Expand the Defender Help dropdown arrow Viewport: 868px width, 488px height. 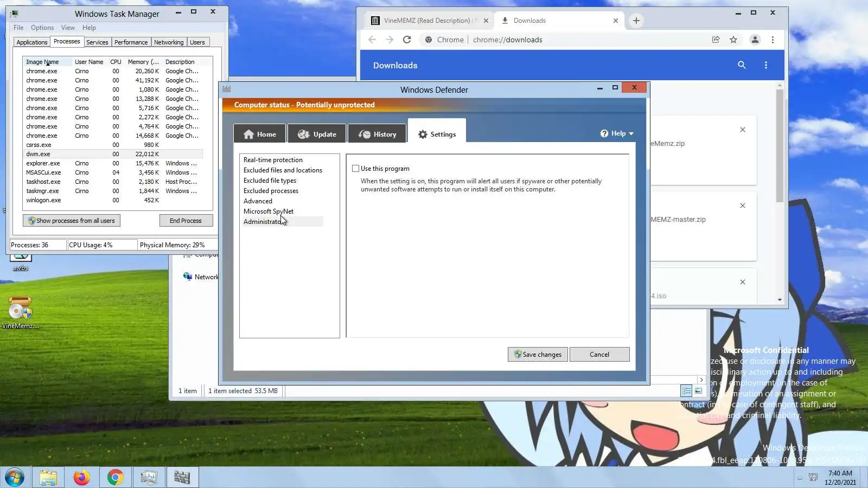tap(631, 133)
